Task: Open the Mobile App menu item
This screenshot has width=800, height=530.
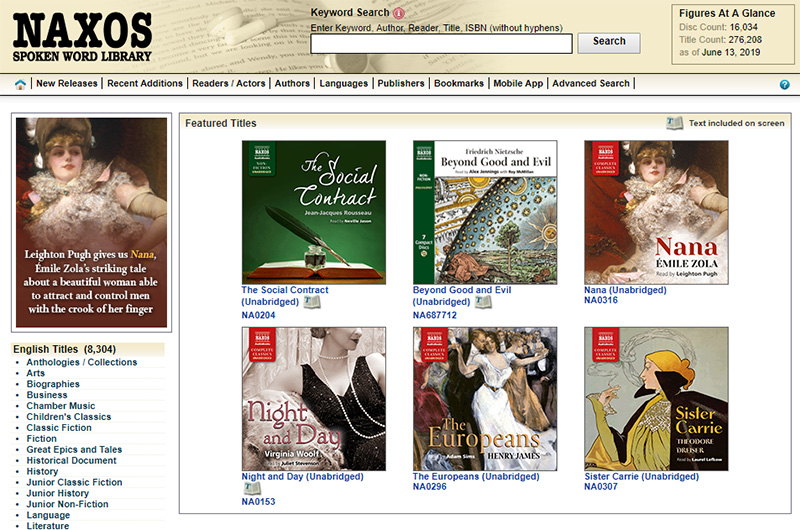Action: pyautogui.click(x=518, y=84)
